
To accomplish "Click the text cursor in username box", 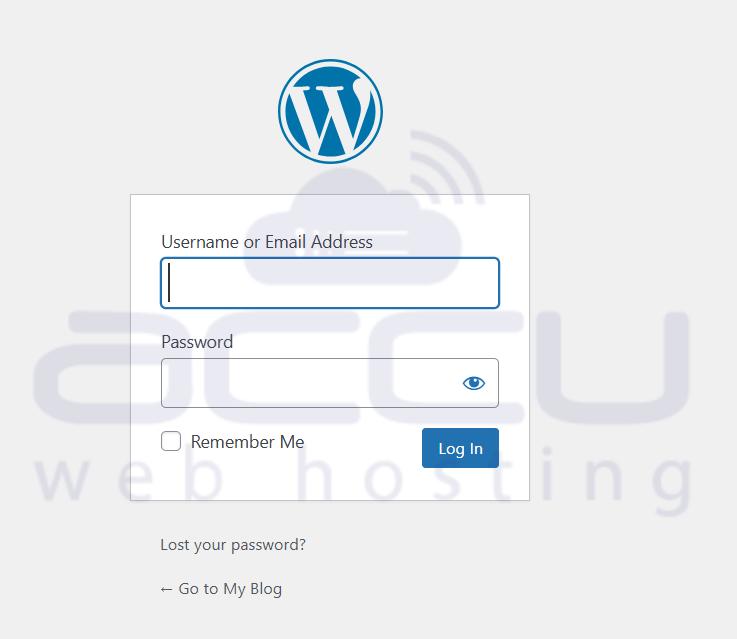I will pos(169,282).
